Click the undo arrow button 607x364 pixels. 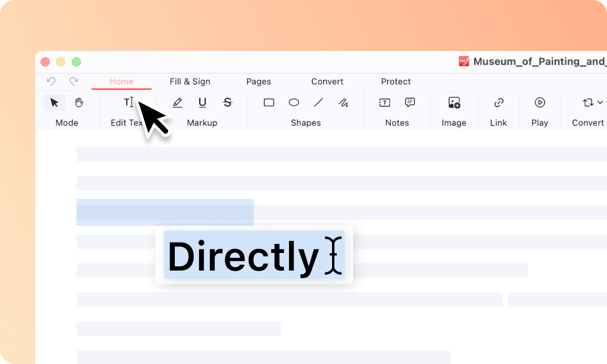coord(52,81)
